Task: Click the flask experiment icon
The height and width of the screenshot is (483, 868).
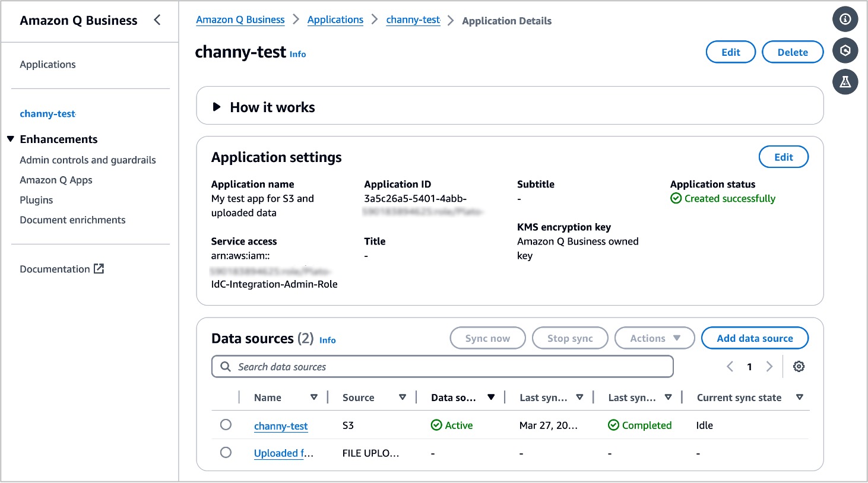Action: (x=845, y=82)
